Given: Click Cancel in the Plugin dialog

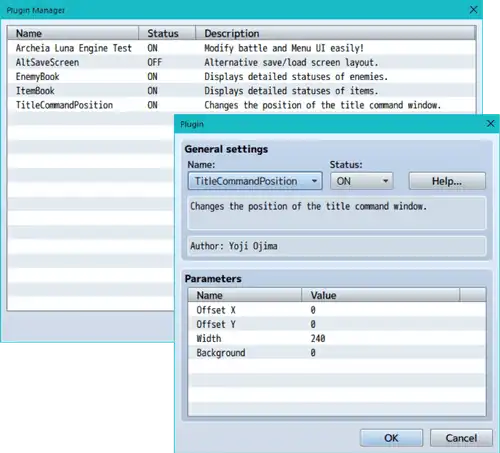Looking at the screenshot, I should 461,438.
